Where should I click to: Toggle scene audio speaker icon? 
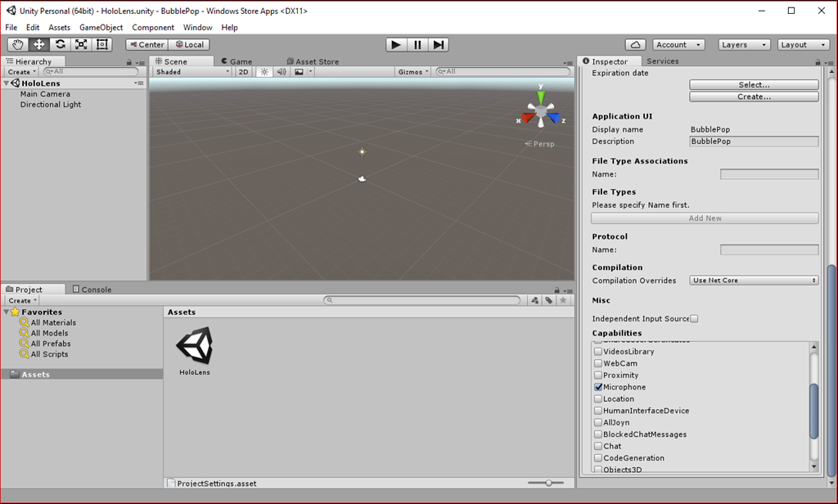coord(282,72)
